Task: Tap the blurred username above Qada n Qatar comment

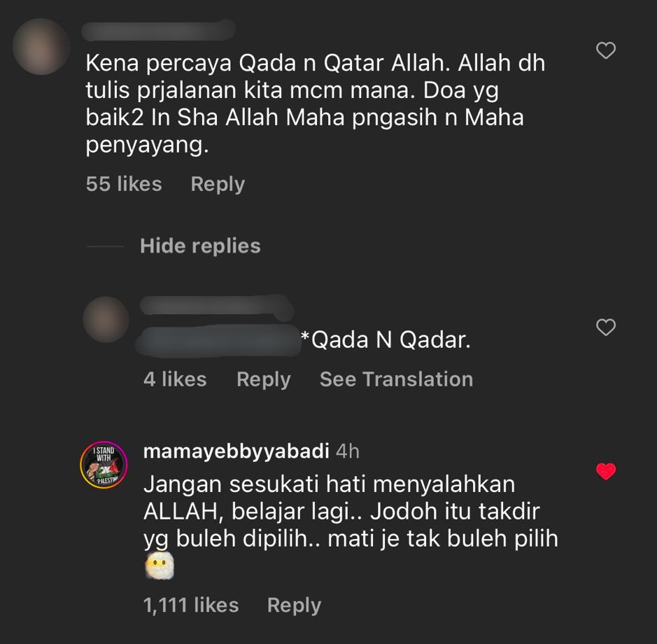Action: point(158,30)
